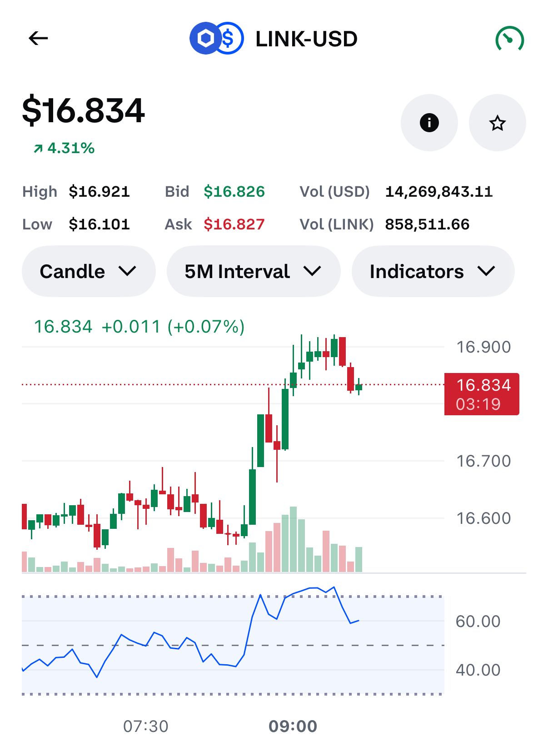This screenshot has width=548, height=756.
Task: Tap the tallest green volume bar
Action: click(293, 539)
